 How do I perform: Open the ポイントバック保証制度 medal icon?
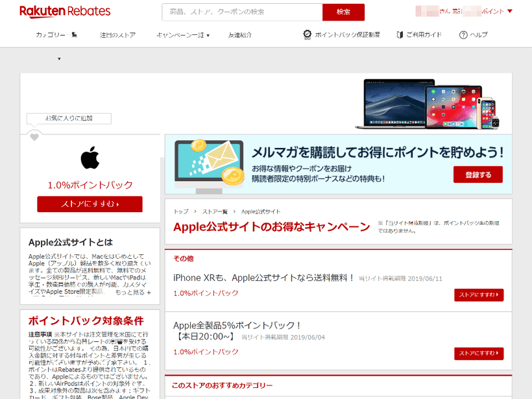pyautogui.click(x=306, y=34)
